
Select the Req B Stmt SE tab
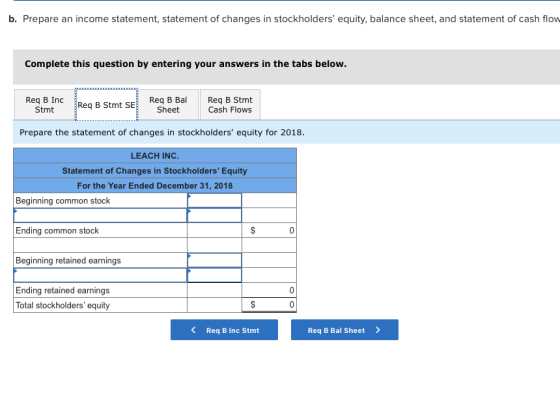pos(106,105)
